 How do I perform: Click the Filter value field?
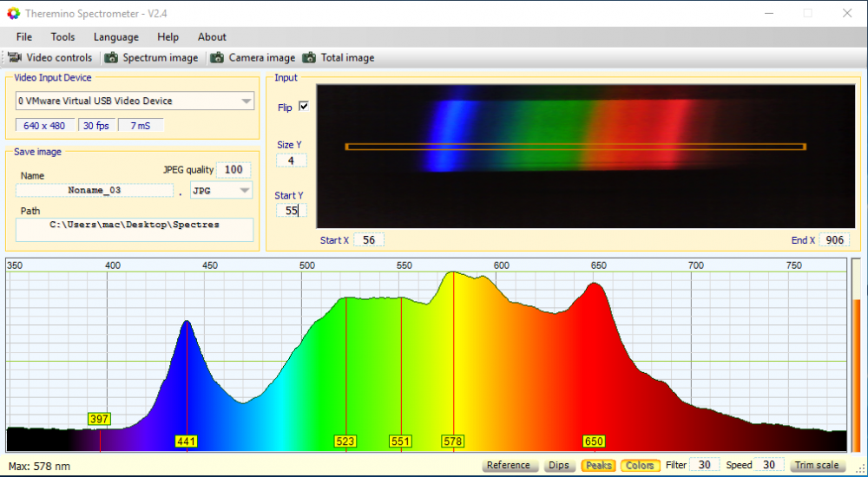(x=704, y=465)
